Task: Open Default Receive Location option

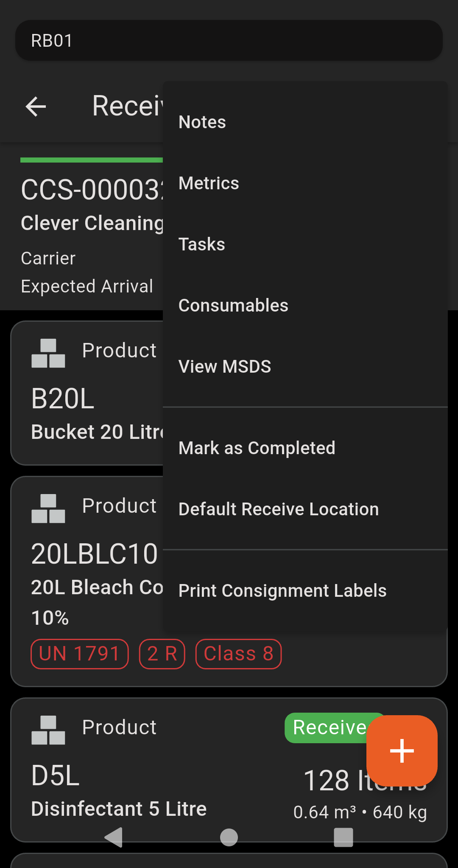Action: 279,508
